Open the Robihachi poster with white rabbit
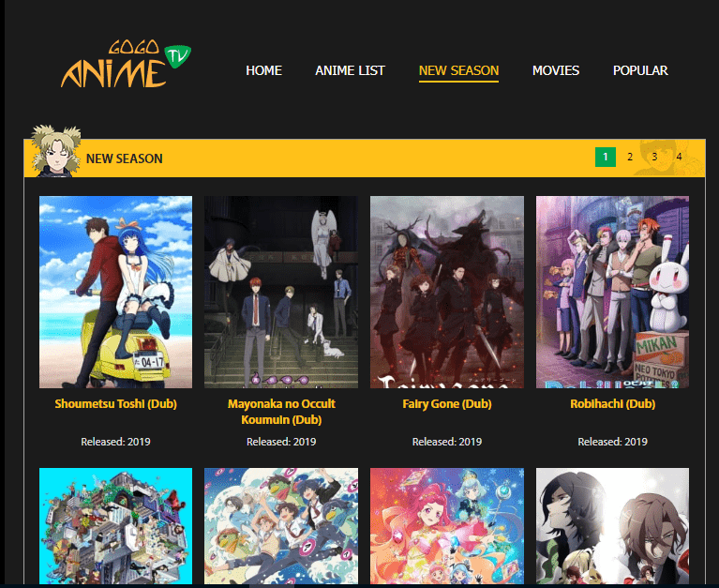Viewport: 719px width, 588px height. point(613,293)
